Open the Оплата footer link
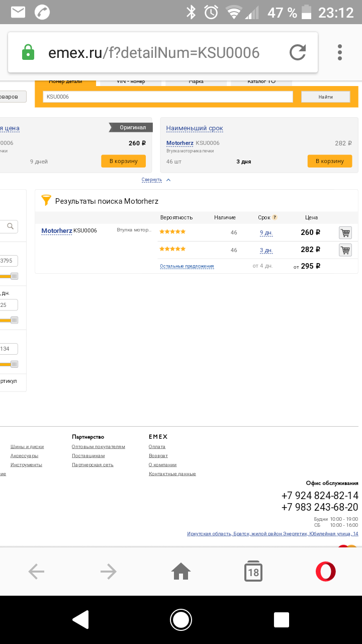The height and width of the screenshot is (644, 362). (x=157, y=447)
